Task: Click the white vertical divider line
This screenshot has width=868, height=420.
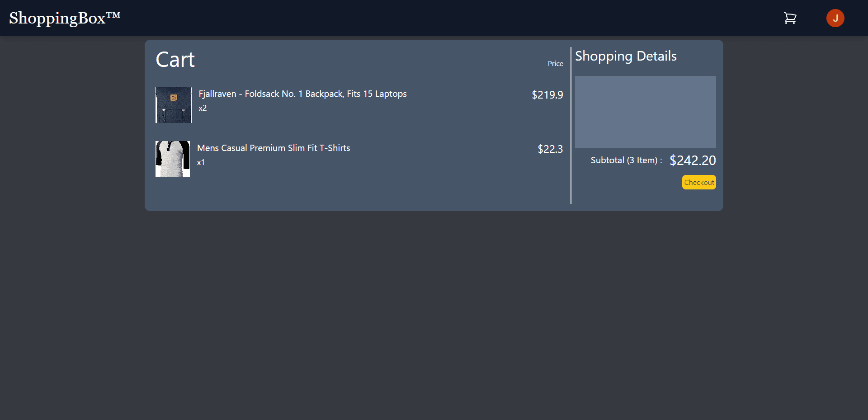Action: 571,125
